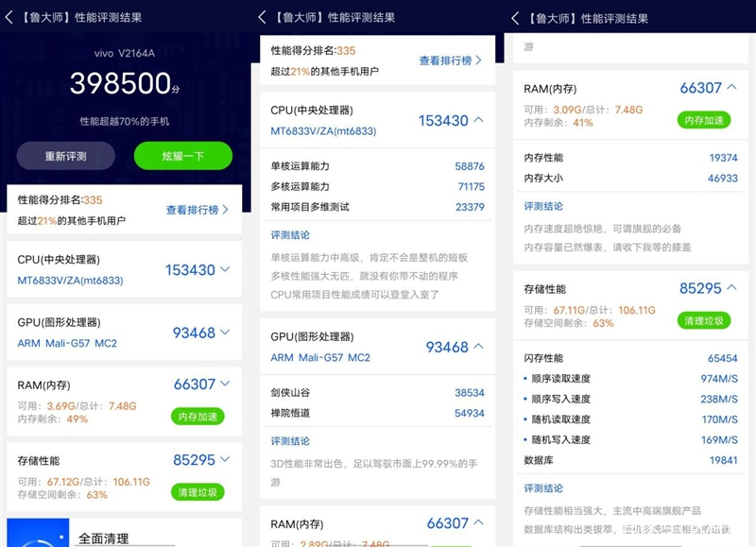Expand RAM score 66307 on left screen
Viewport: 756px width, 547px height.
tap(201, 385)
